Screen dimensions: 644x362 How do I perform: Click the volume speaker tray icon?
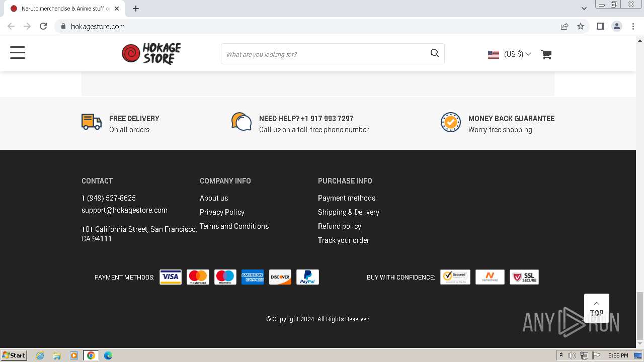pos(572,355)
